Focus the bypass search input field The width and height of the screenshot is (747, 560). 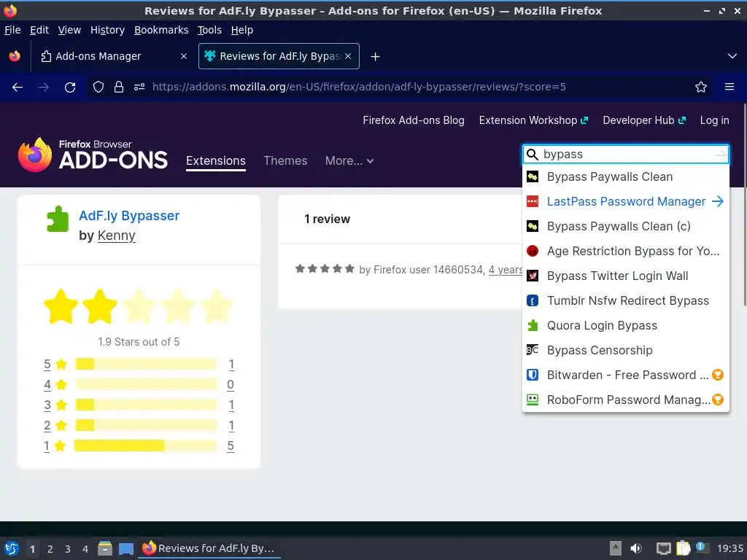[x=627, y=155]
